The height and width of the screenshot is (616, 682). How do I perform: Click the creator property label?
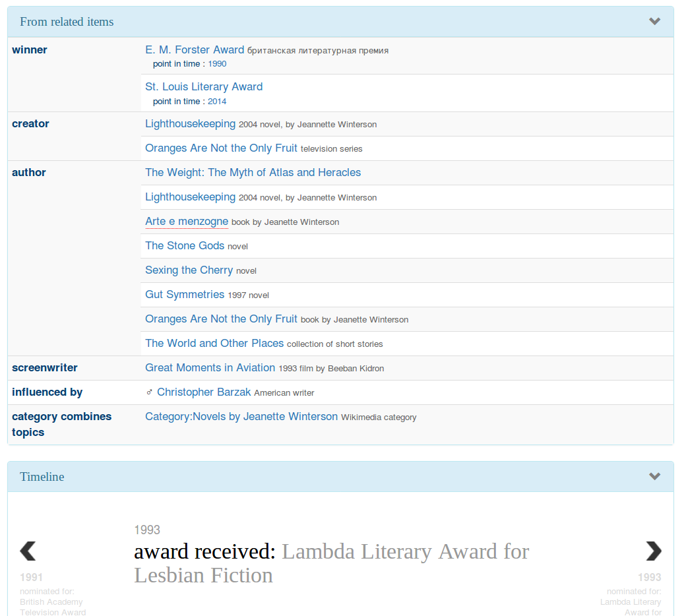(30, 123)
